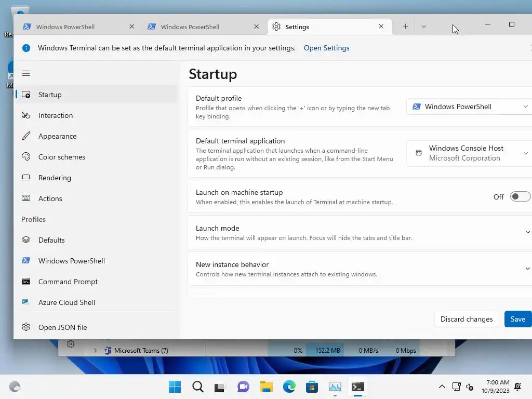Launch Teams Chat from the taskbar
The height and width of the screenshot is (399, 532).
(x=243, y=387)
